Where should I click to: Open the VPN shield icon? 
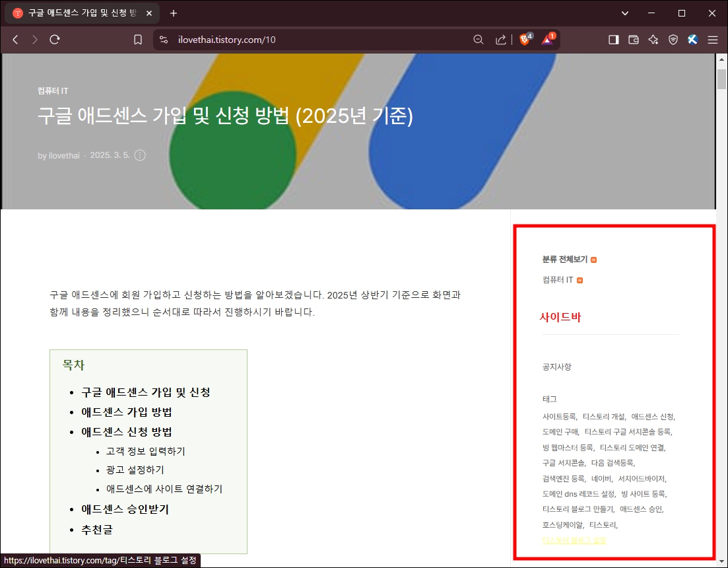[673, 40]
